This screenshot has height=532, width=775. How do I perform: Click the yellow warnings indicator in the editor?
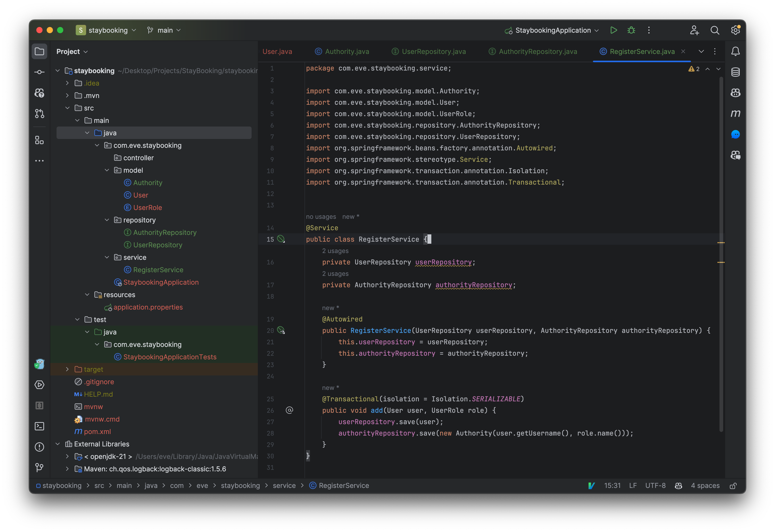tap(694, 69)
